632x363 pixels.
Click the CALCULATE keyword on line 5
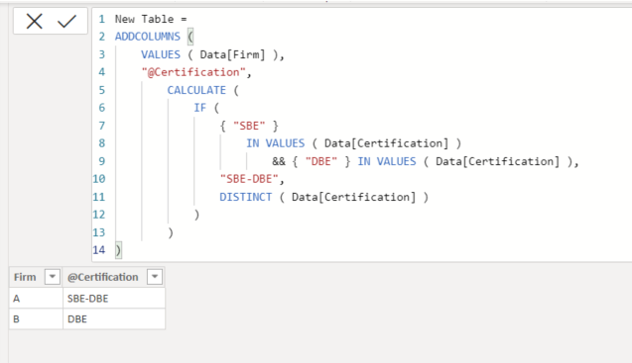point(197,90)
